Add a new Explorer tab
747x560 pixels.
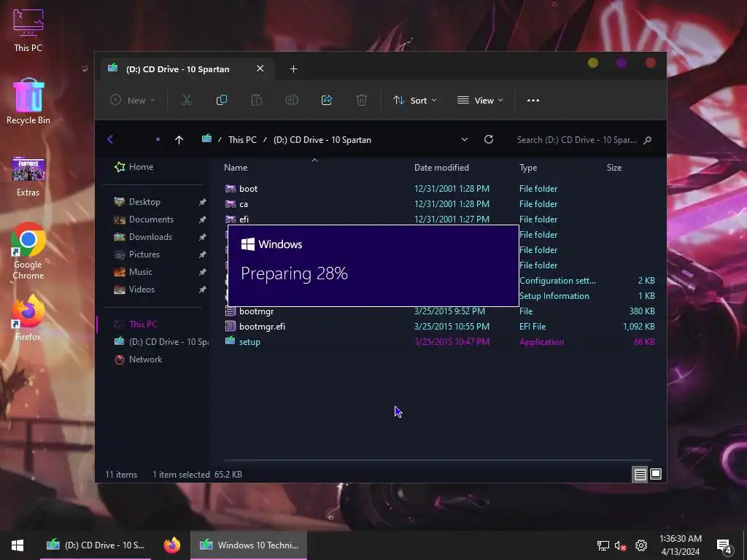(293, 69)
